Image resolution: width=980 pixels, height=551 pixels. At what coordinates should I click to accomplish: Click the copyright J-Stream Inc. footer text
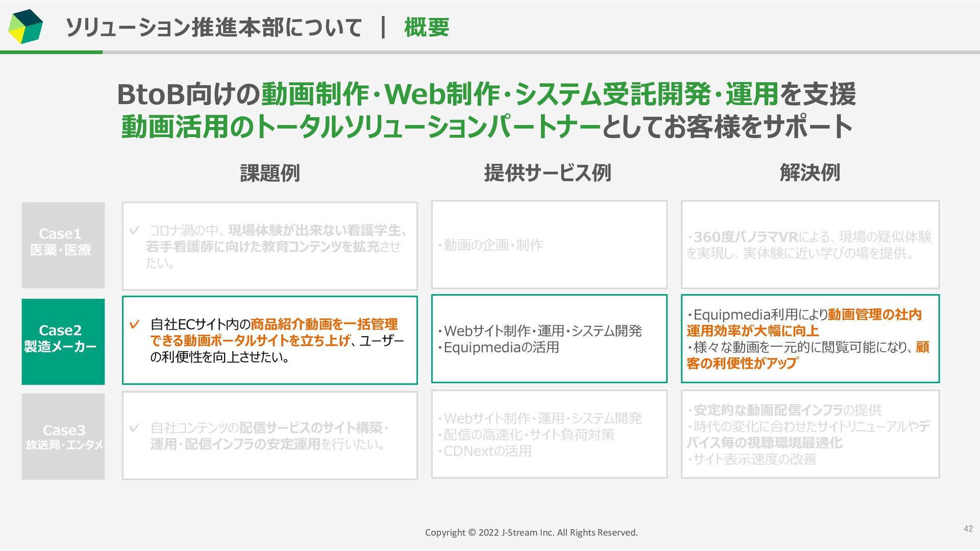pyautogui.click(x=531, y=533)
